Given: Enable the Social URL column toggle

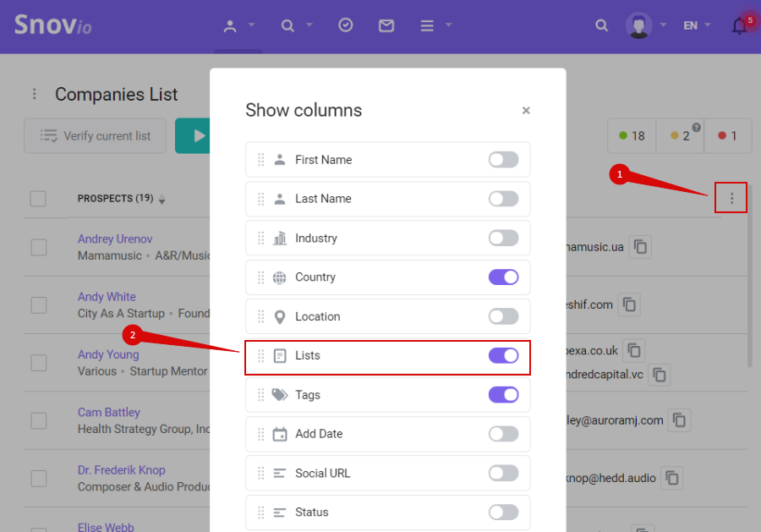Looking at the screenshot, I should coord(503,474).
